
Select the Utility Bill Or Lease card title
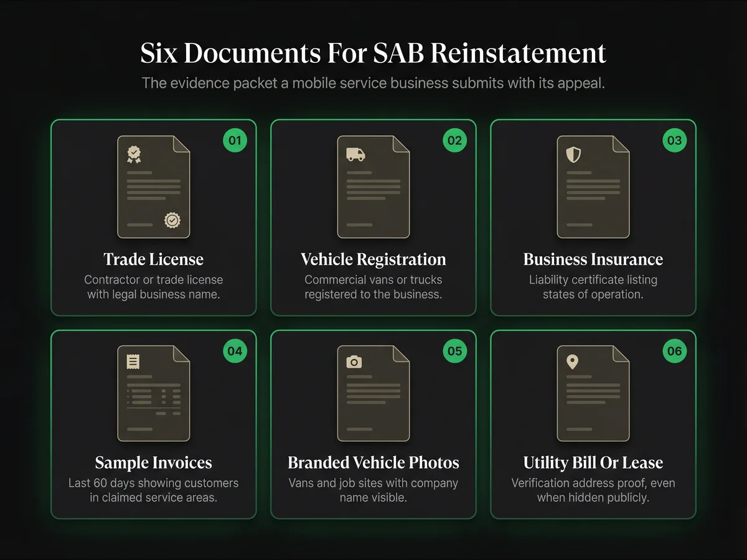(x=593, y=462)
